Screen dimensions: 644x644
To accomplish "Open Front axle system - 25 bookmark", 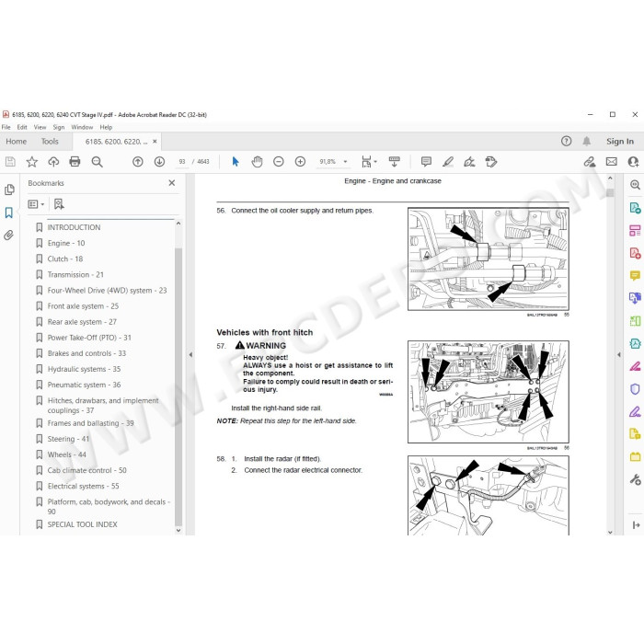I will click(83, 306).
